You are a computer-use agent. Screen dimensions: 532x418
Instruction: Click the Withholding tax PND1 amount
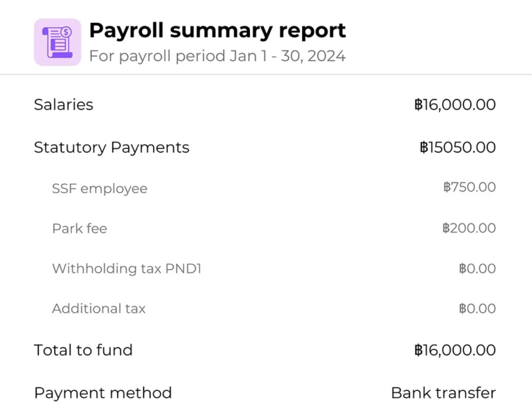(x=477, y=269)
